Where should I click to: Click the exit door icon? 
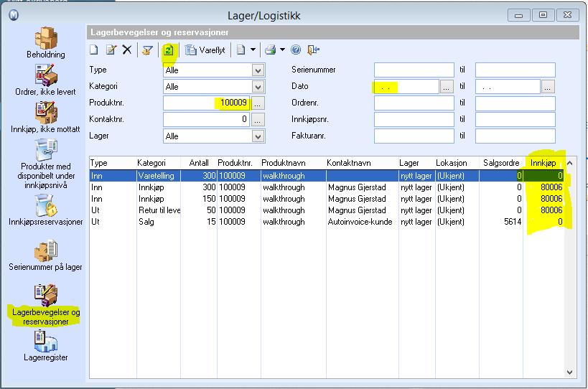point(313,50)
